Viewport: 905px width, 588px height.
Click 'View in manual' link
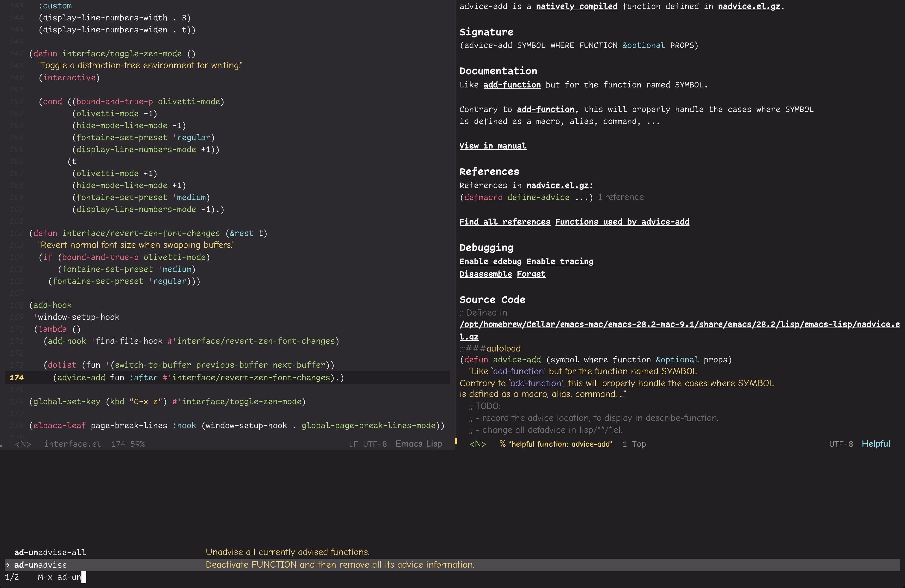(493, 146)
